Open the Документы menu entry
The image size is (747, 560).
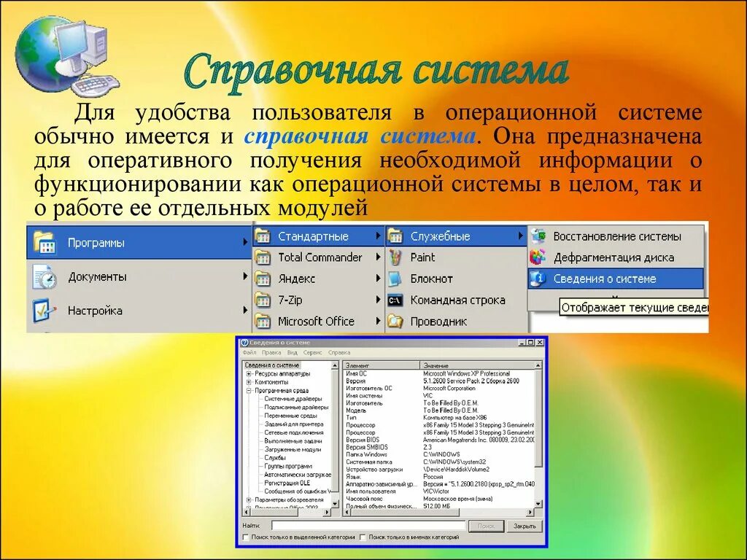139,276
